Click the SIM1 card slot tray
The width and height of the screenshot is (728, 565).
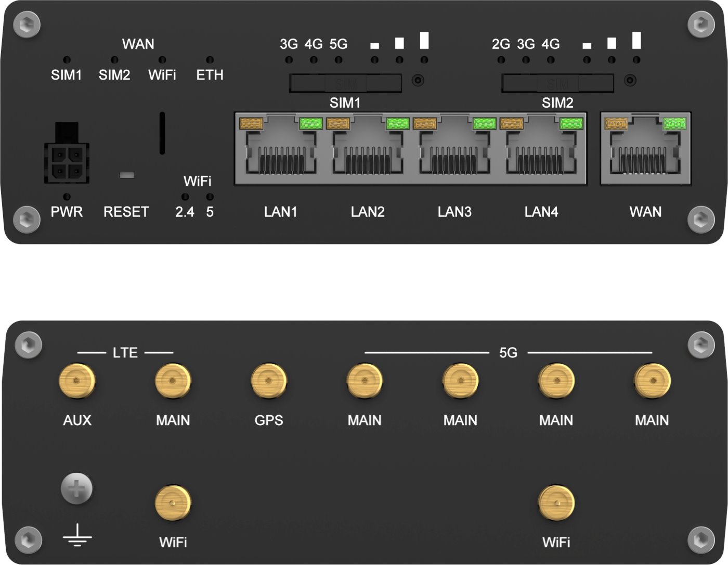[345, 83]
